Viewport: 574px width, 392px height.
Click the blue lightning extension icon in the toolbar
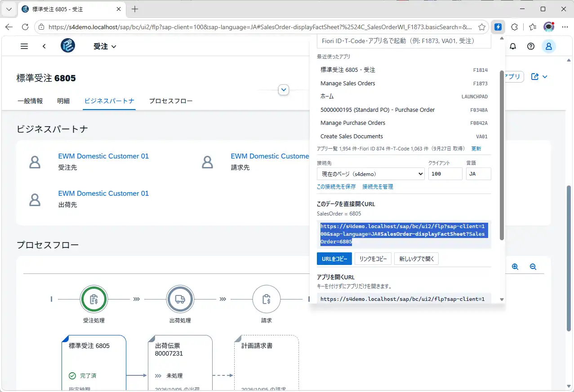coord(498,27)
